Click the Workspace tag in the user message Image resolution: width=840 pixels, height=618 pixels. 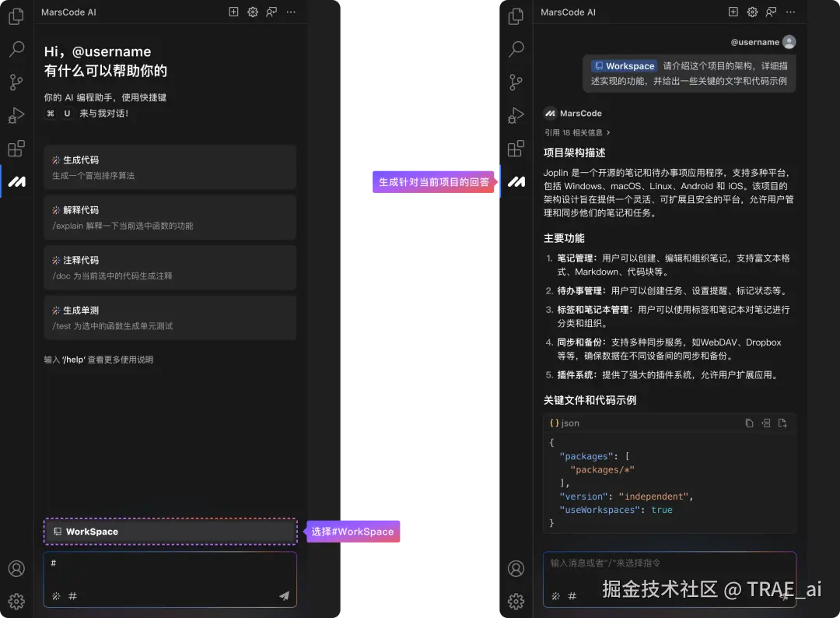[x=624, y=65]
